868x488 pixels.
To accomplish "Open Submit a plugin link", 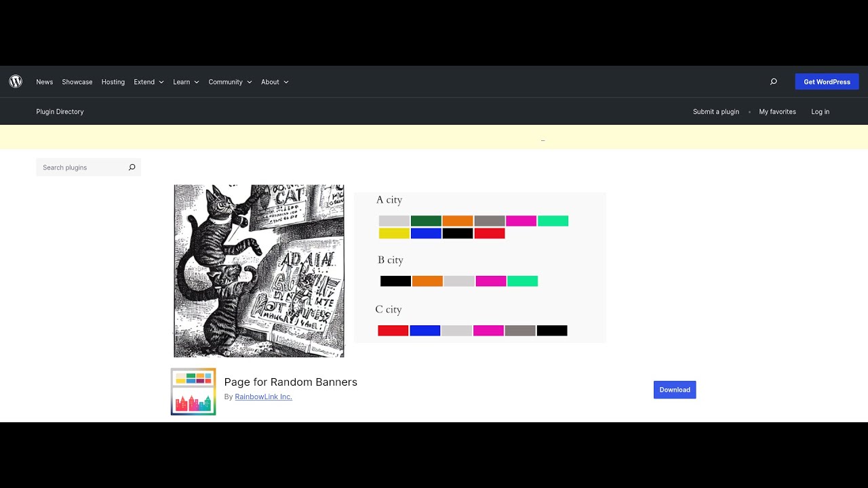I will (716, 112).
